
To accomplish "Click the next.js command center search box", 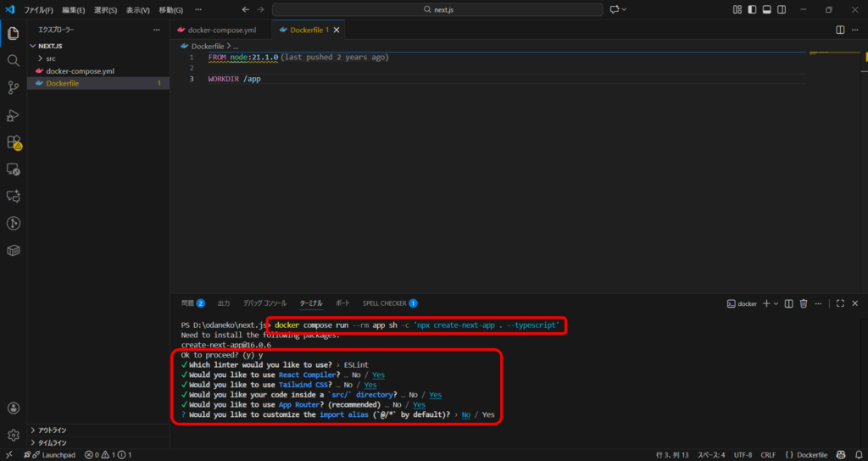I will [x=439, y=9].
